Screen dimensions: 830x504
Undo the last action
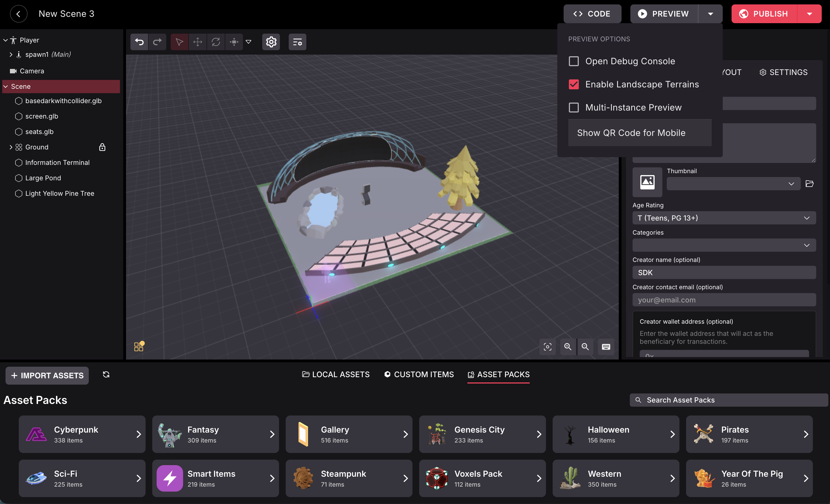(x=139, y=42)
